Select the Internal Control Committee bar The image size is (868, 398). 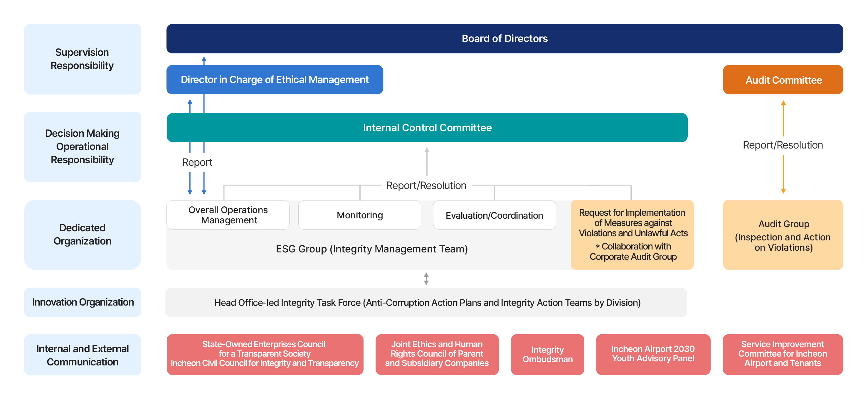(427, 128)
